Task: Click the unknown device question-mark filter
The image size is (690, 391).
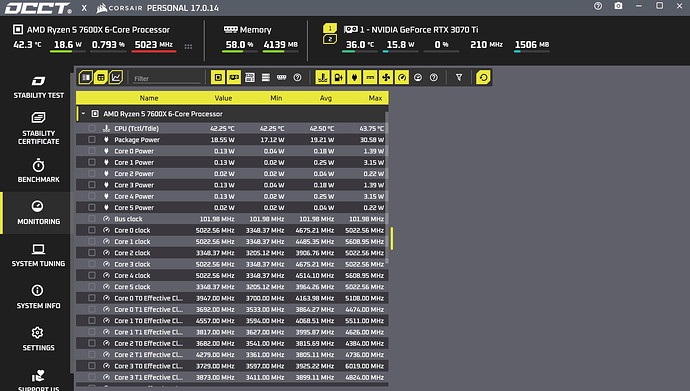Action: pyautogui.click(x=297, y=77)
